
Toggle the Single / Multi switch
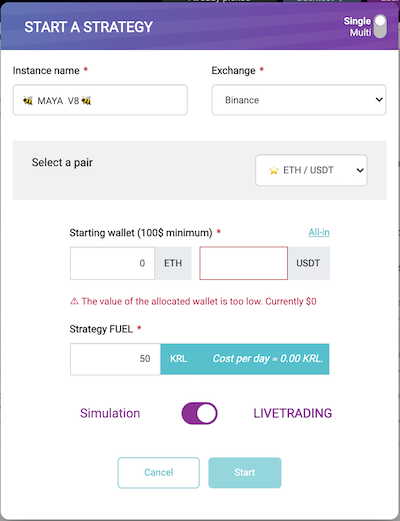coord(380,26)
